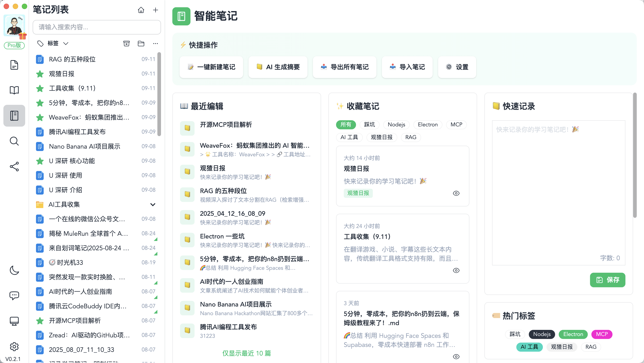
Task: Add a new note with plus icon
Action: click(x=156, y=10)
